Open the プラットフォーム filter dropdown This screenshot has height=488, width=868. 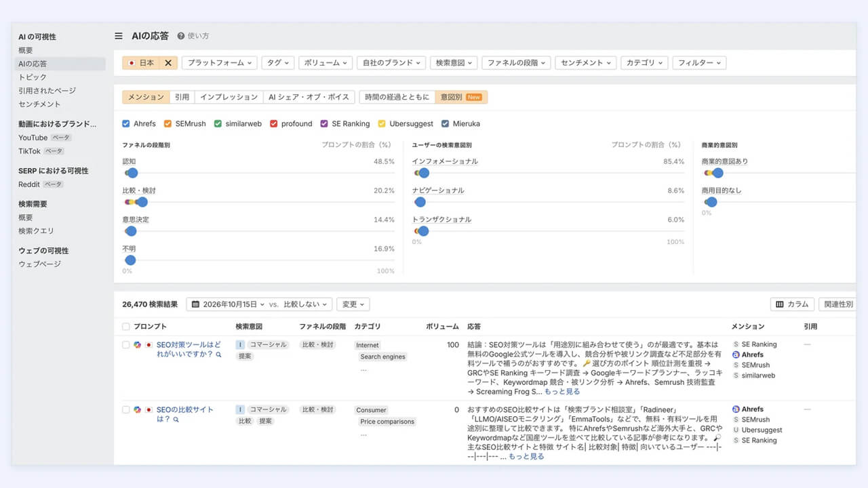coord(219,62)
